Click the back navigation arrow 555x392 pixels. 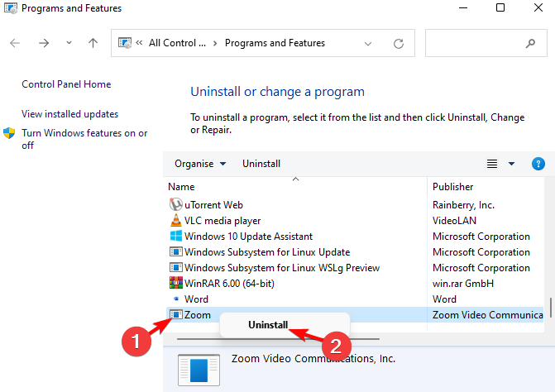pyautogui.click(x=15, y=43)
